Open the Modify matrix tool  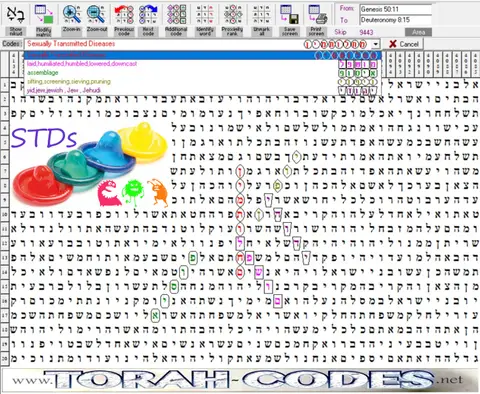pos(44,20)
